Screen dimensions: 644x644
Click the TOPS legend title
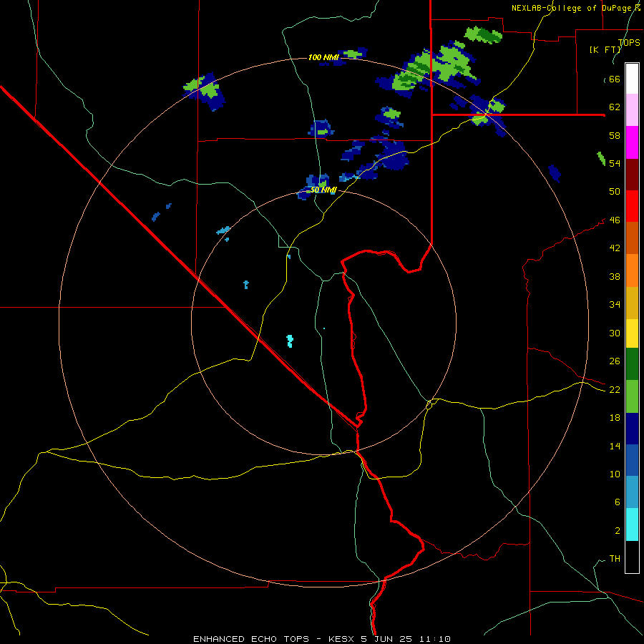[x=629, y=42]
